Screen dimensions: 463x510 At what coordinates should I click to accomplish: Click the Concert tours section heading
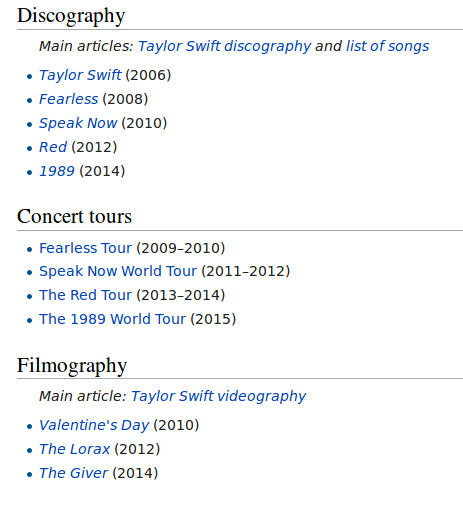point(74,216)
